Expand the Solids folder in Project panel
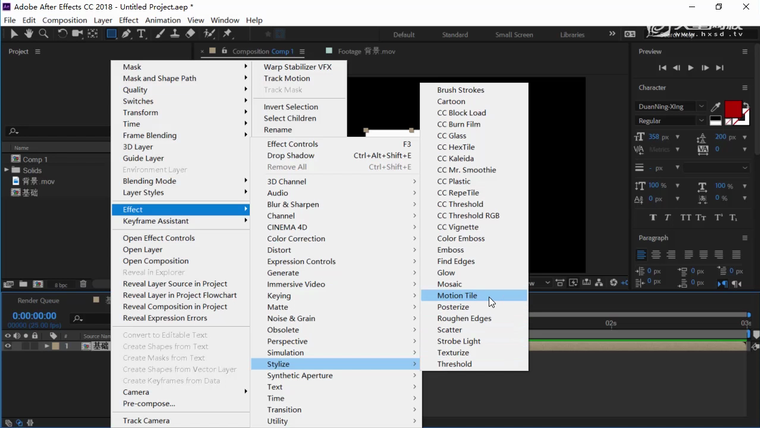The image size is (760, 428). coord(7,170)
